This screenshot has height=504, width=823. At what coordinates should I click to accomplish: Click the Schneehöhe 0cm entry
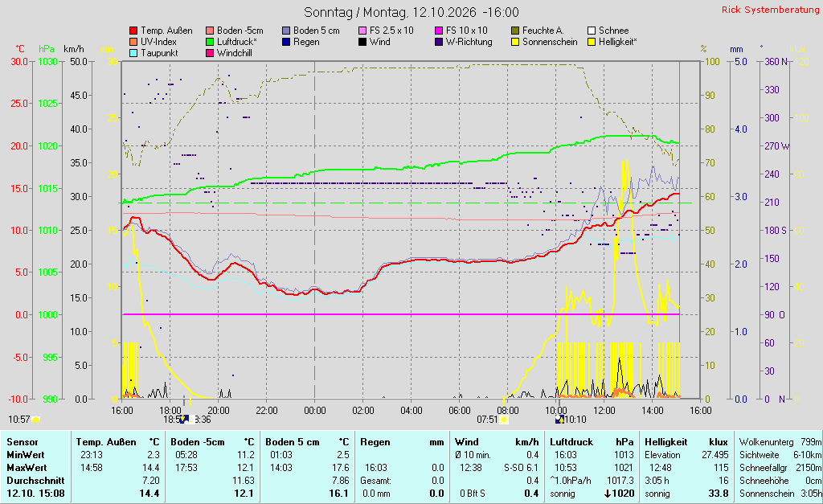(x=780, y=481)
